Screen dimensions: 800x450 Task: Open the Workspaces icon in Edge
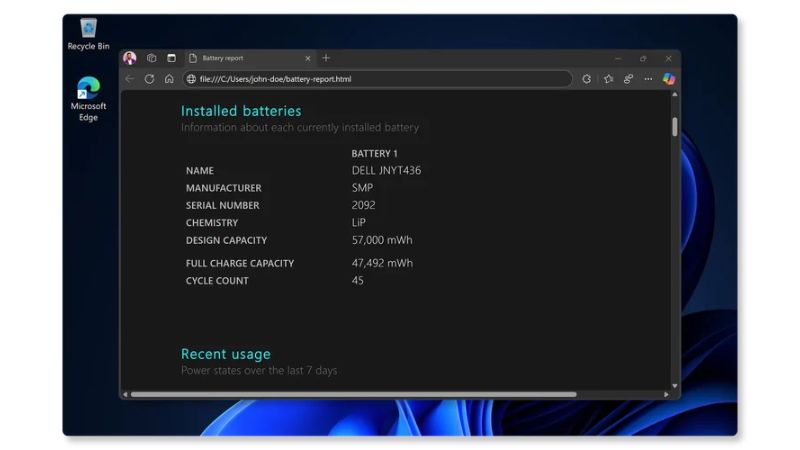(x=152, y=58)
